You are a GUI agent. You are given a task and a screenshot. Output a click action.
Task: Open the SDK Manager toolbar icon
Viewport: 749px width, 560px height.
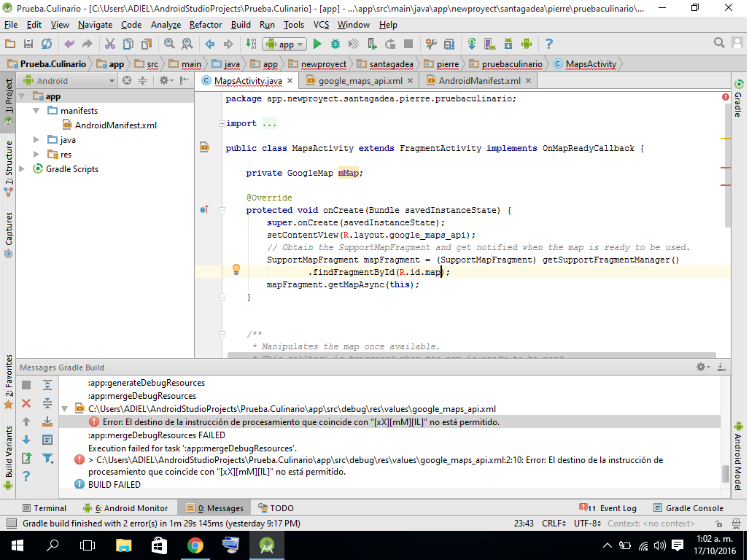(508, 44)
